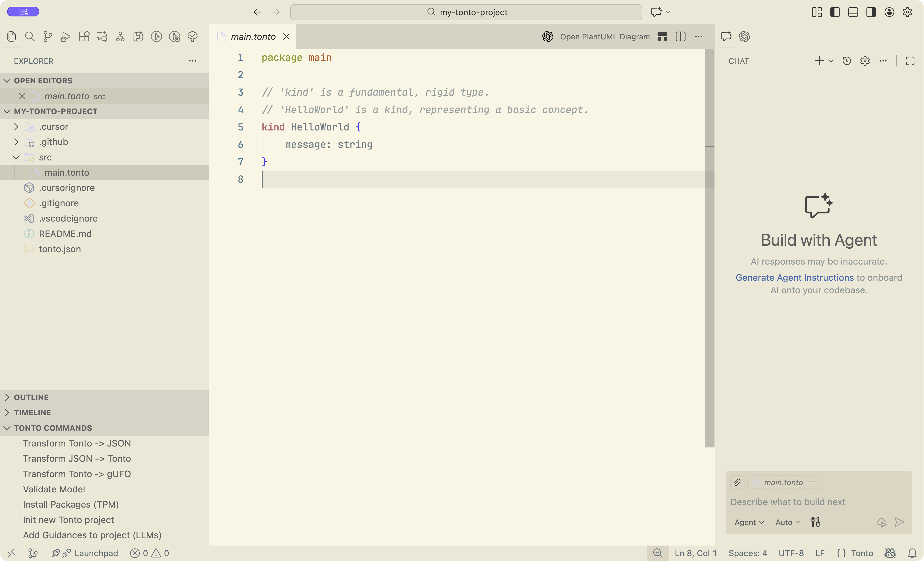This screenshot has height=561, width=924.
Task: Open chat settings with the gear icon
Action: [x=865, y=61]
